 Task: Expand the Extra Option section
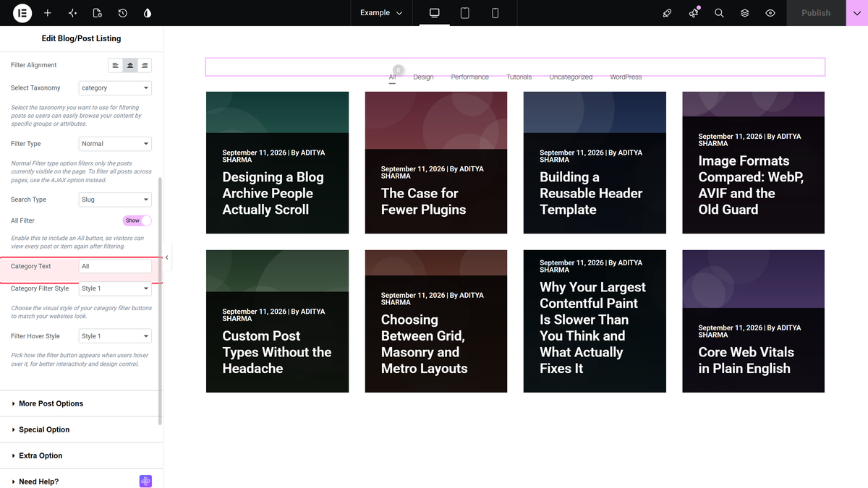pyautogui.click(x=81, y=455)
